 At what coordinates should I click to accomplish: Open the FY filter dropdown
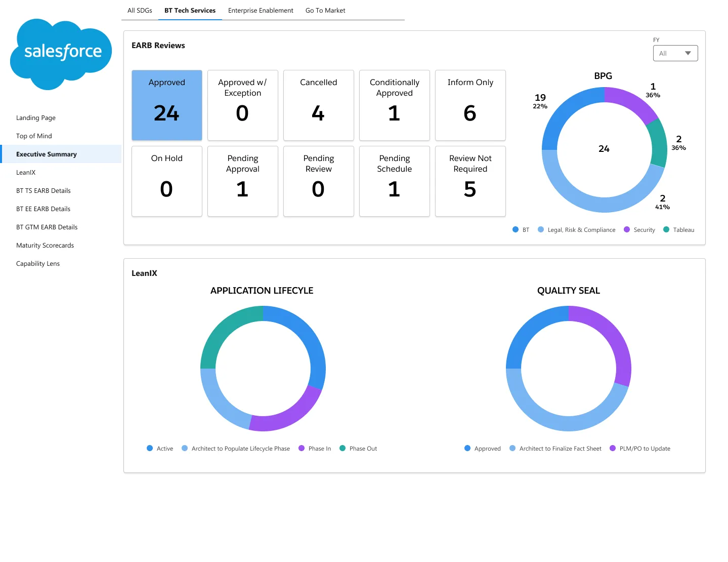(675, 53)
